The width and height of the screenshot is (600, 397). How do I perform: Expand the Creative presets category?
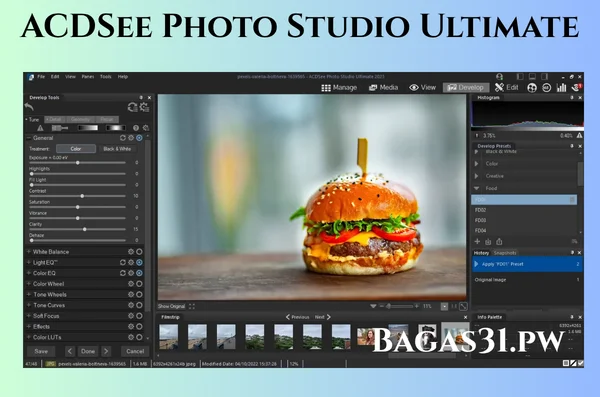(476, 176)
